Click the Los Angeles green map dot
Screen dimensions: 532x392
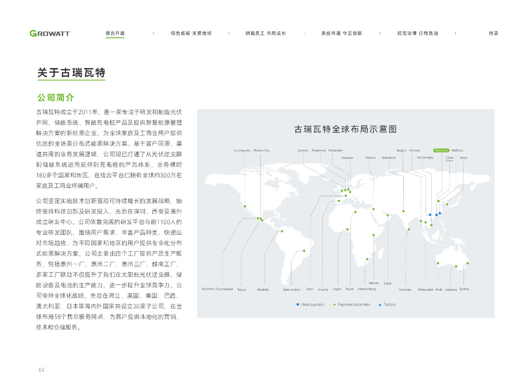tap(245, 206)
